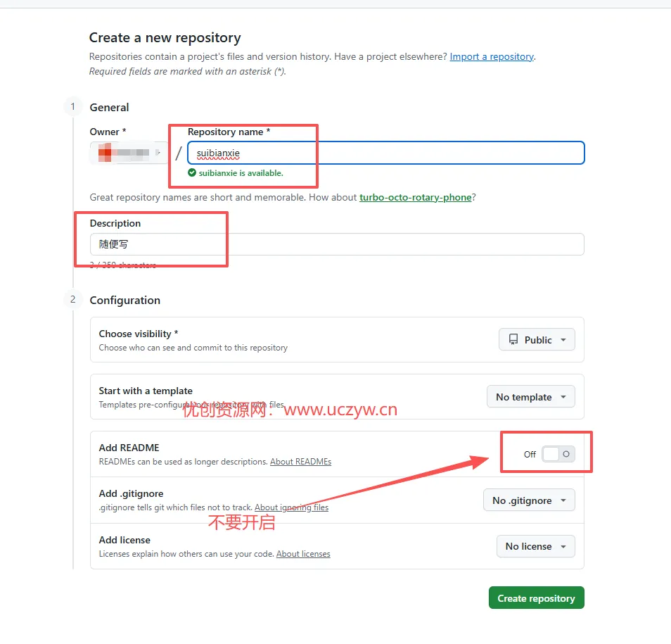Open the Owner account dropdown
The width and height of the screenshot is (671, 644).
(129, 153)
